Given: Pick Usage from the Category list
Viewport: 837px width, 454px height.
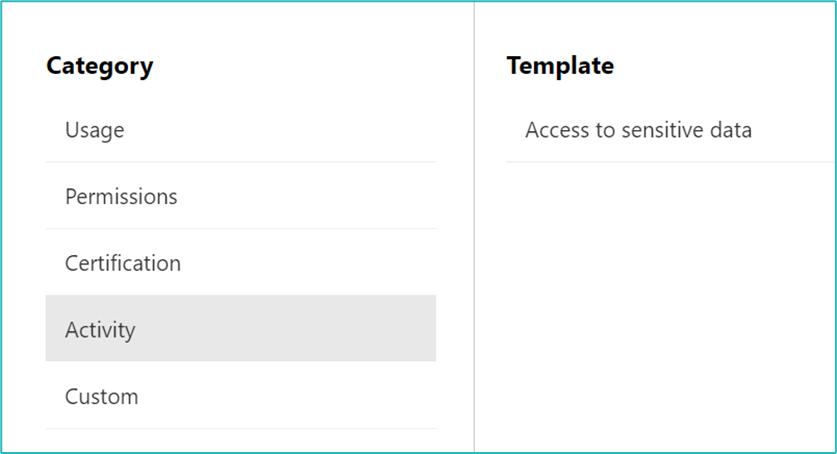Looking at the screenshot, I should click(240, 130).
